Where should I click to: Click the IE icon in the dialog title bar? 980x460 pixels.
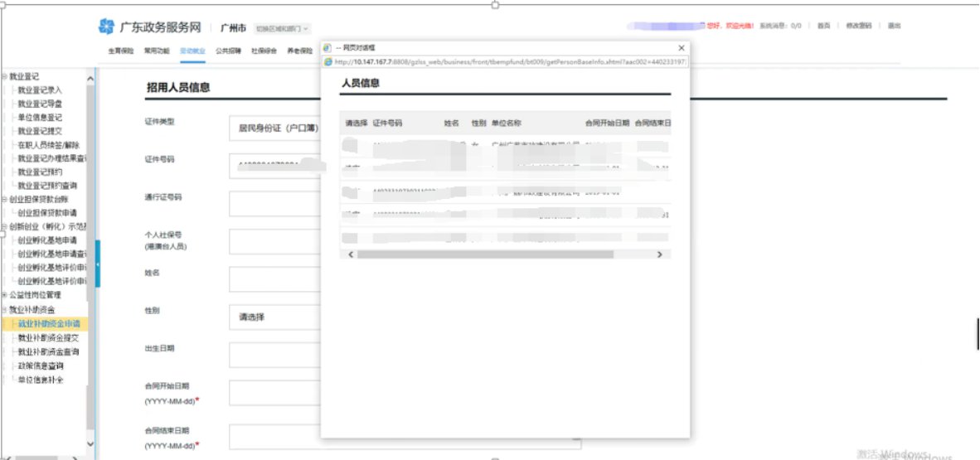(x=327, y=48)
